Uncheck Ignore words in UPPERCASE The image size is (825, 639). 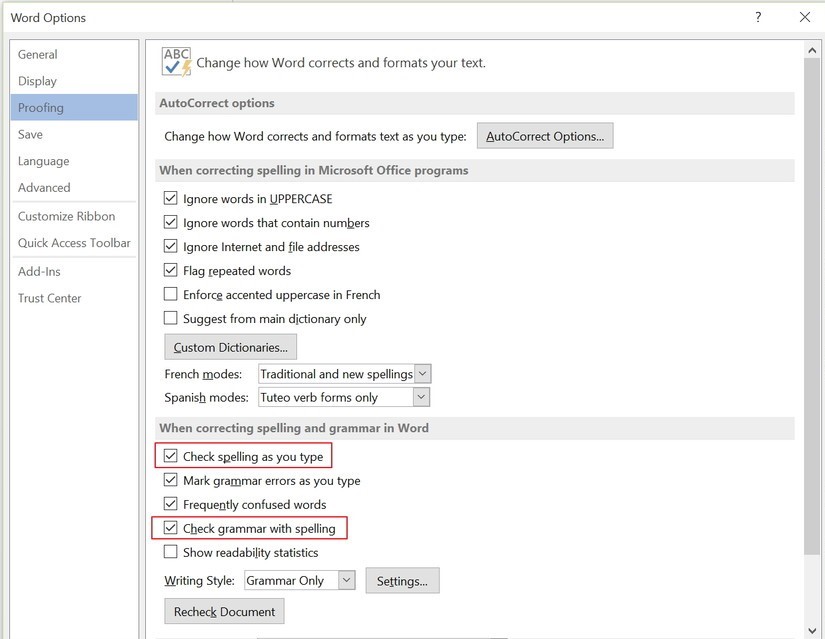[170, 198]
